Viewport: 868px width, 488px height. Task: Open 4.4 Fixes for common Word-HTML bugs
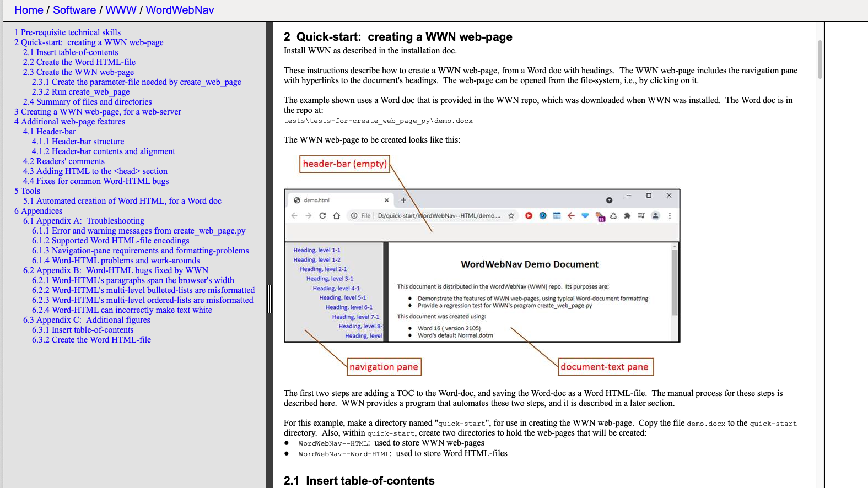pyautogui.click(x=96, y=181)
